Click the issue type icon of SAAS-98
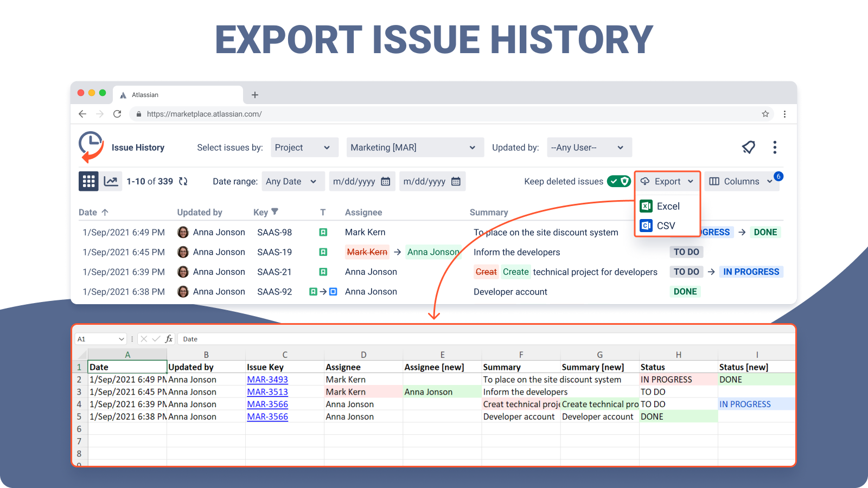 323,232
